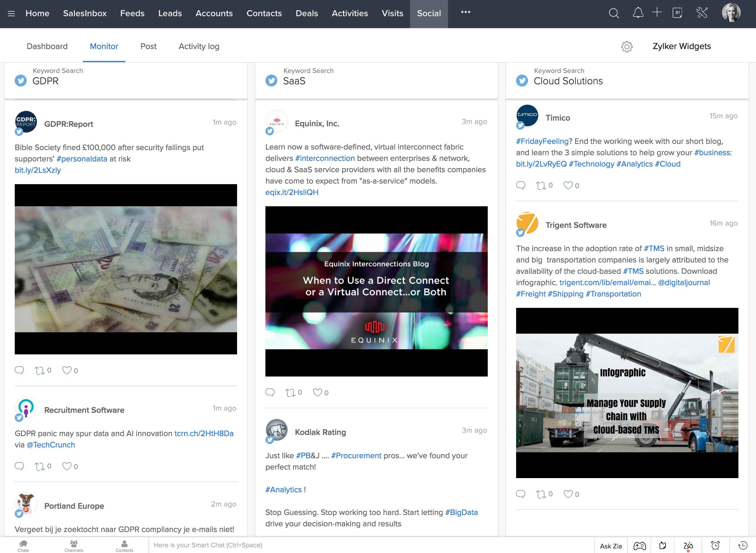Click the #BigData hashtag

461,512
